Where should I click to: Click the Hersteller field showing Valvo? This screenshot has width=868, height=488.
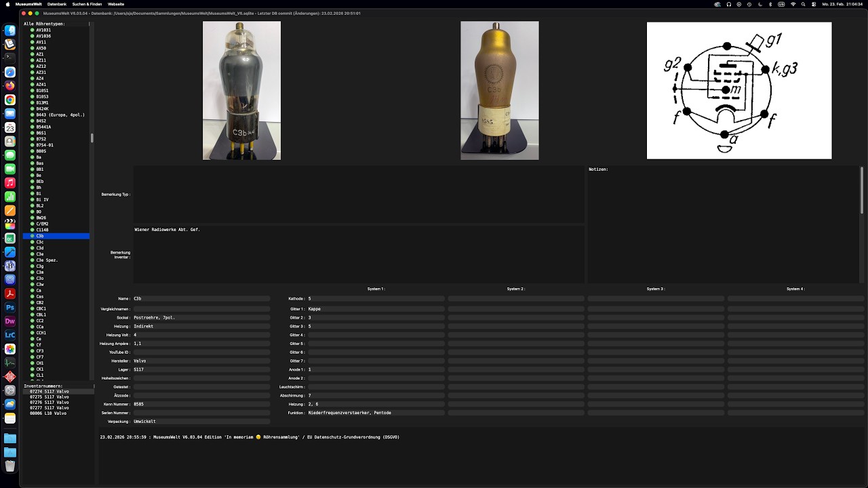click(201, 361)
